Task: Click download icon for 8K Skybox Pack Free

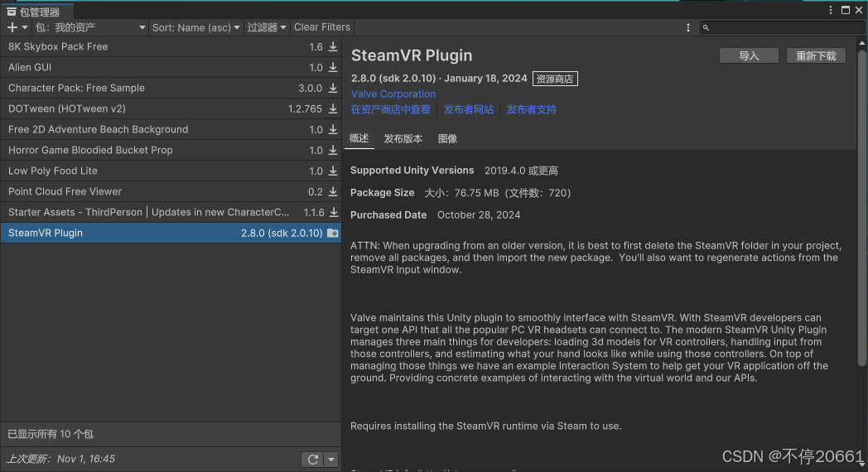Action: click(x=333, y=46)
